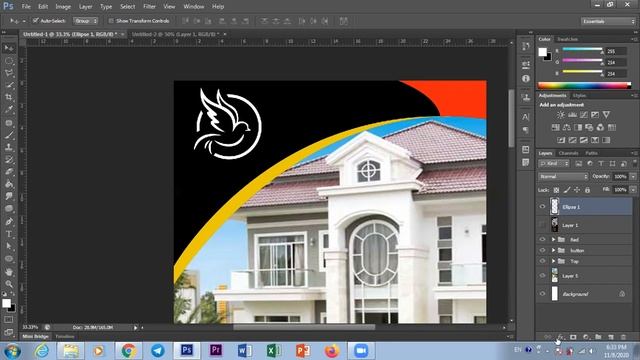Select the Eyedropper tool

pos(9,109)
